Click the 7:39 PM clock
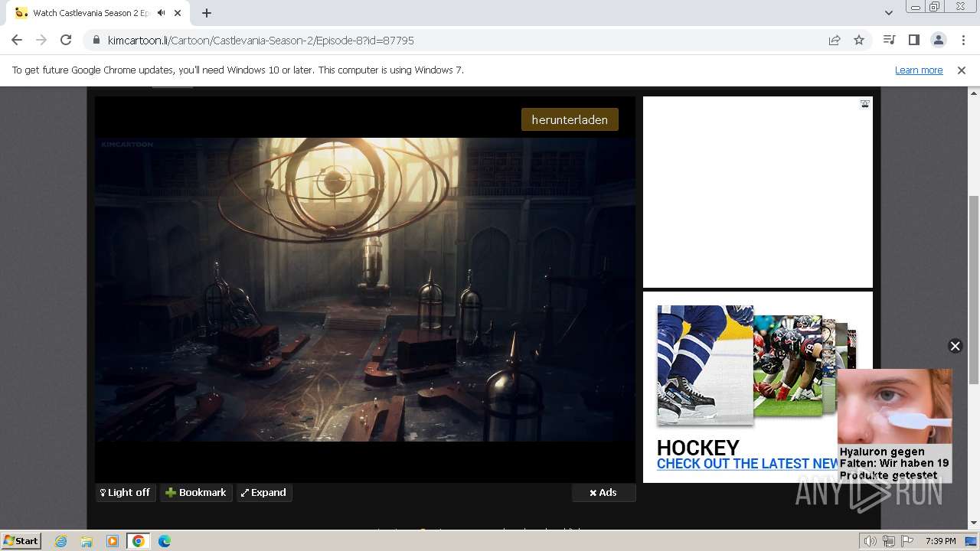This screenshot has width=980, height=551. click(x=940, y=541)
